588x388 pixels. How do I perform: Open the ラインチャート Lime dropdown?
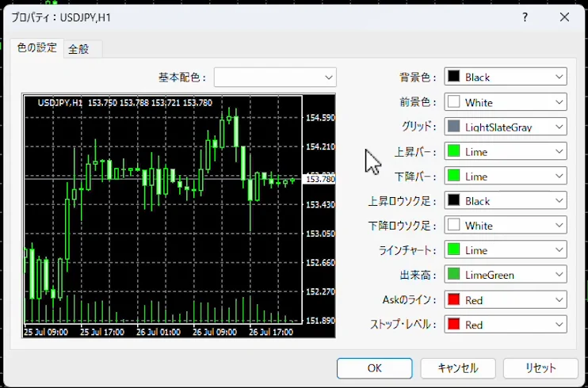(x=506, y=250)
